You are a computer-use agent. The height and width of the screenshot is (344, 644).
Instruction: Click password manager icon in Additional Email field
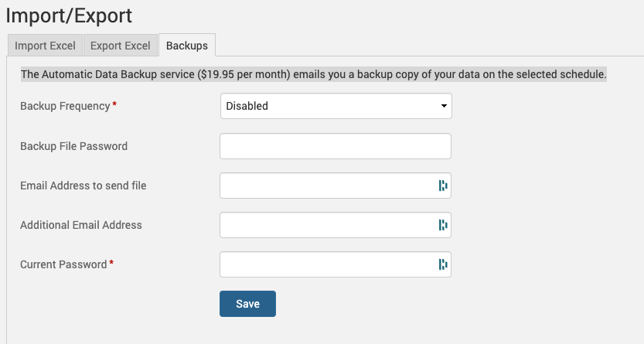(442, 225)
